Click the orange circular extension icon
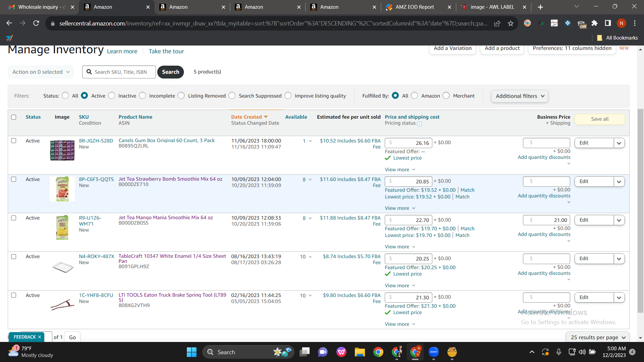The image size is (644, 362). (x=527, y=23)
